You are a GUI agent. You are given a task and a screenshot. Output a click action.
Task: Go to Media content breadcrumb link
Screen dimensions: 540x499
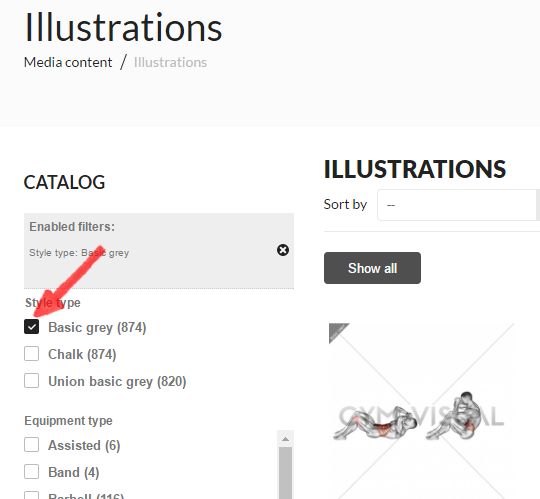[x=68, y=62]
